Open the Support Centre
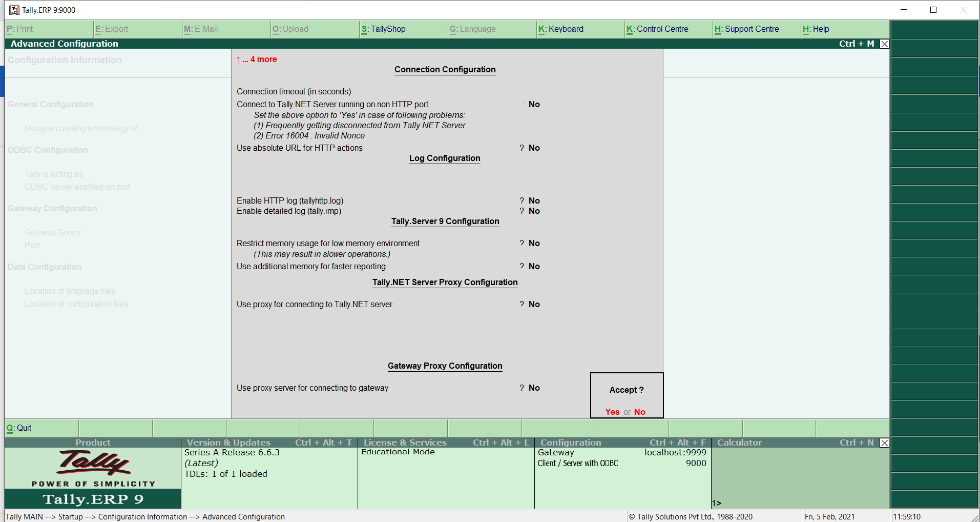Screen dimensions: 980x522 [x=757, y=29]
